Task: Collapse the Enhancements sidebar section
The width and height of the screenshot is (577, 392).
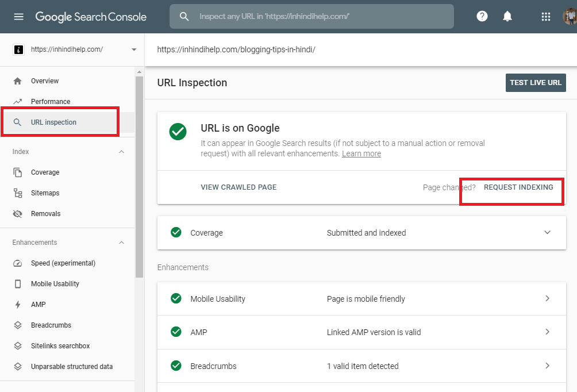Action: pyautogui.click(x=121, y=242)
